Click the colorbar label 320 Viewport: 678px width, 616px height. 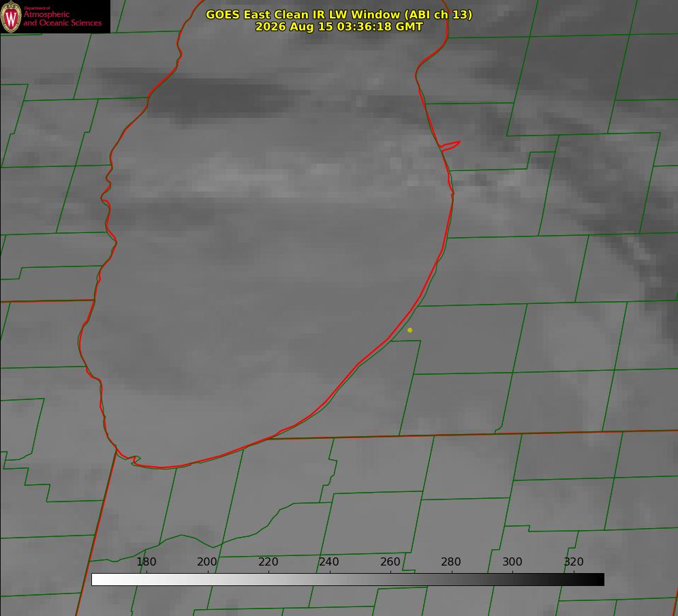coord(574,561)
